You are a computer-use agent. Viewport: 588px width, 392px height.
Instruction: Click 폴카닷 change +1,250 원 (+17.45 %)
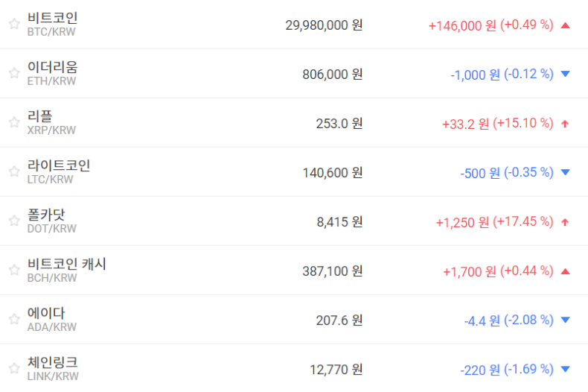click(x=494, y=222)
